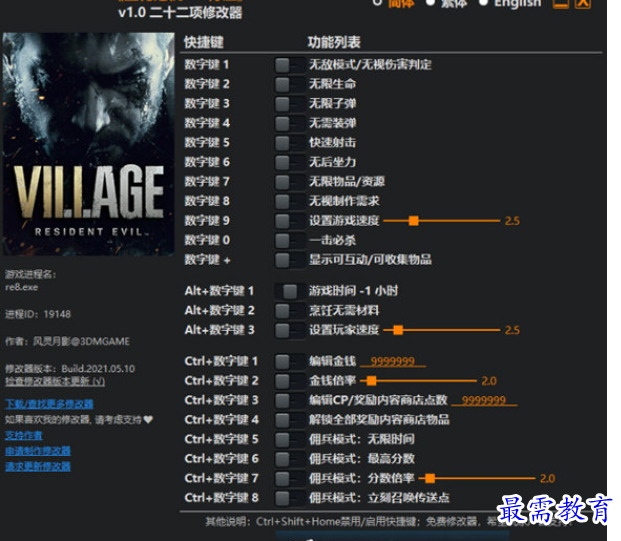
Task: Click the game speed value 2.5
Action: pyautogui.click(x=512, y=221)
